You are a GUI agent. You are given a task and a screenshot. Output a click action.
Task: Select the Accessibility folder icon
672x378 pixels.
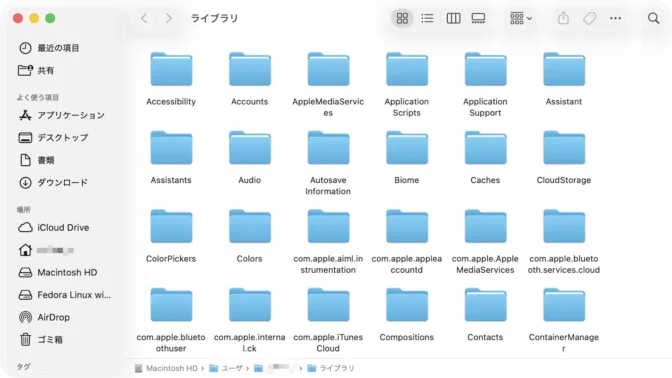[171, 69]
